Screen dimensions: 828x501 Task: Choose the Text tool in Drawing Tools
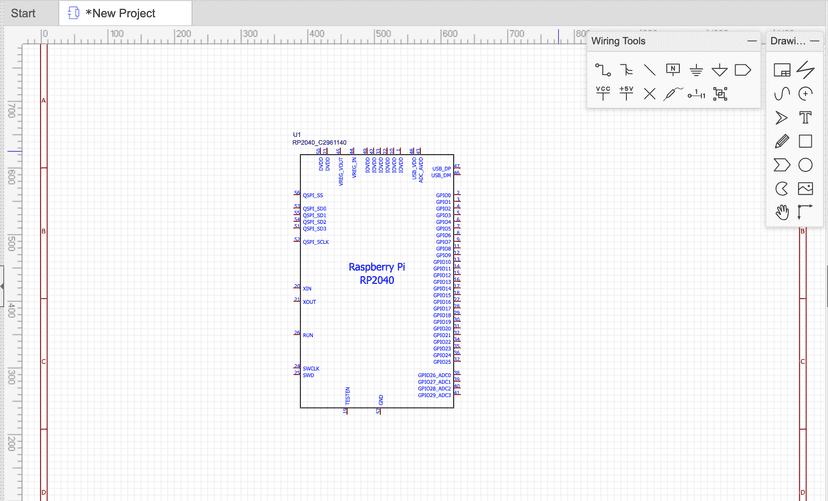point(805,118)
